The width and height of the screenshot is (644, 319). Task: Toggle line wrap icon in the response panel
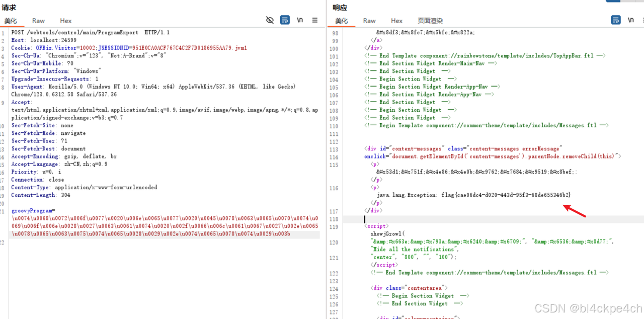[616, 20]
